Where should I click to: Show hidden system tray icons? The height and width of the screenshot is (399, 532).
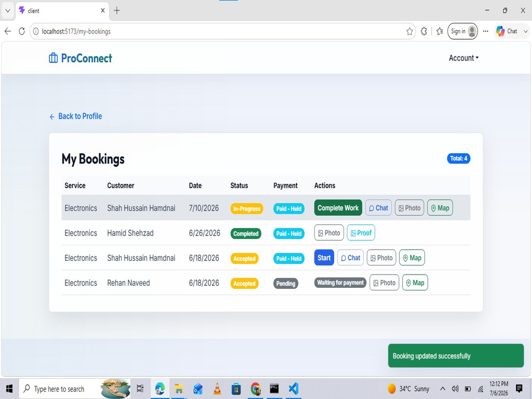[443, 389]
